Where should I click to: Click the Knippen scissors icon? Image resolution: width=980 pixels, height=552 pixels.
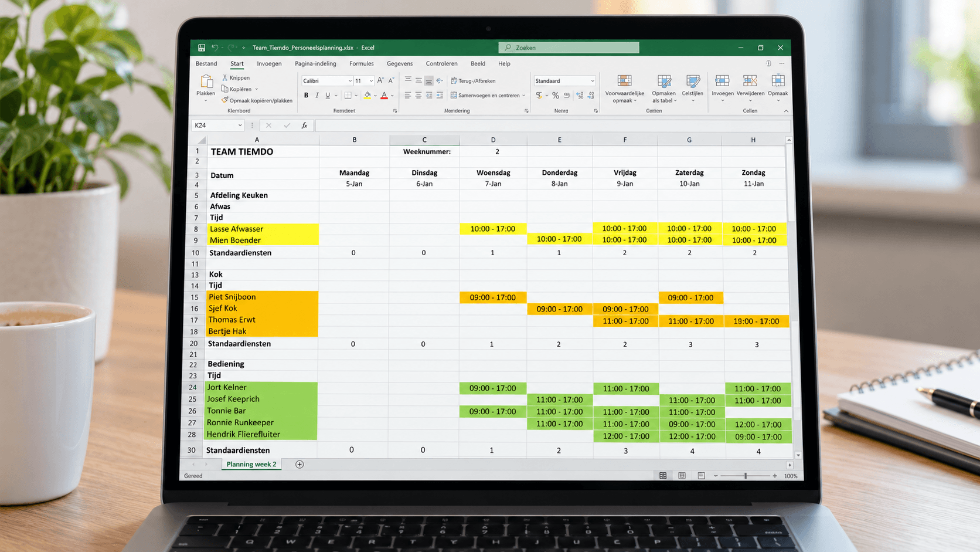coord(224,77)
